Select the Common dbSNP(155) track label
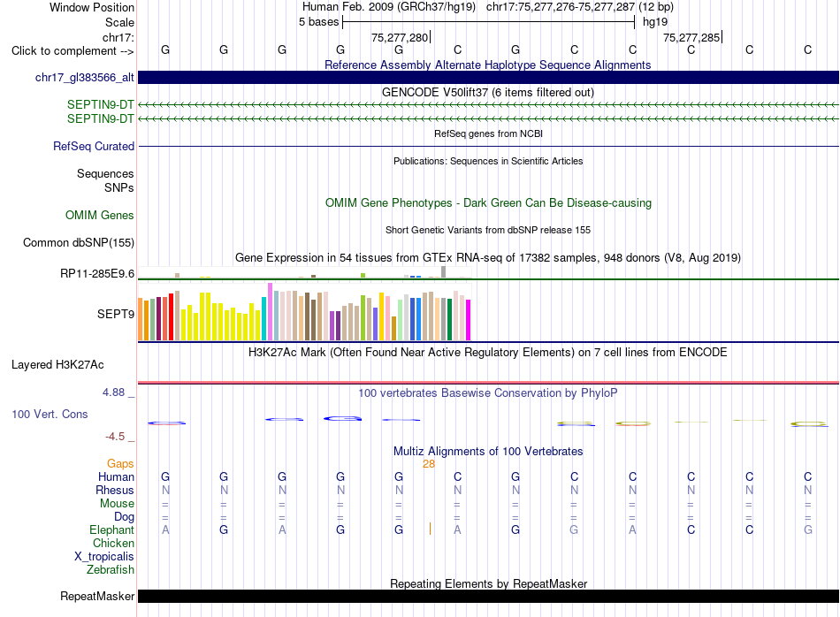The height and width of the screenshot is (617, 840). 79,242
